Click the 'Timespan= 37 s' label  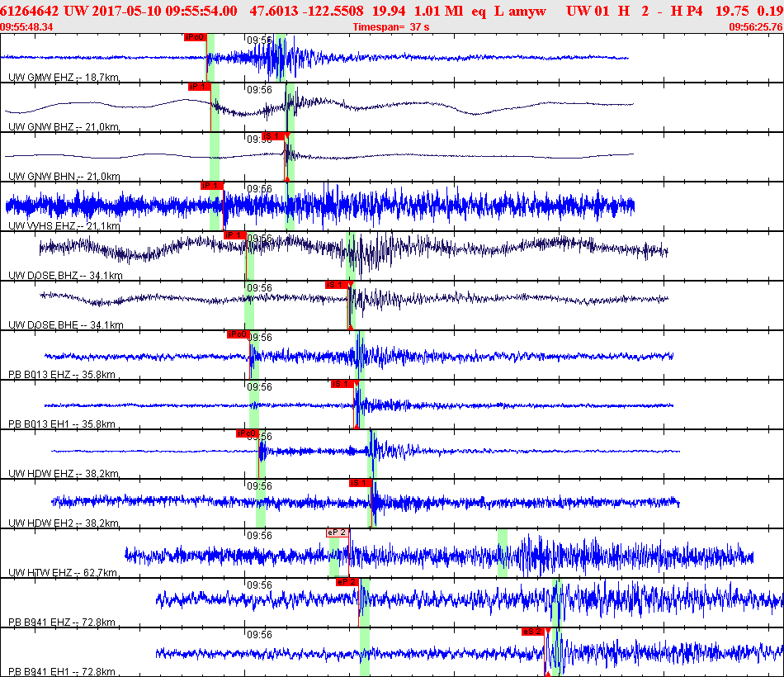391,27
